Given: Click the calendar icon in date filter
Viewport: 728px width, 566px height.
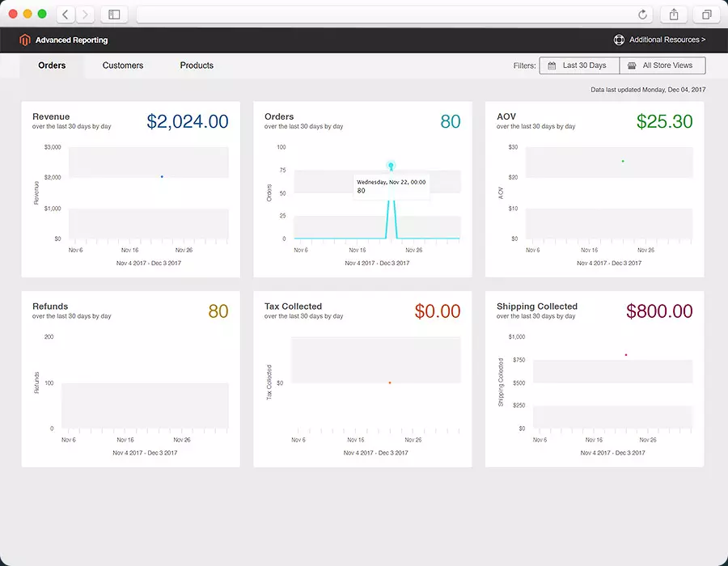Looking at the screenshot, I should pos(552,65).
